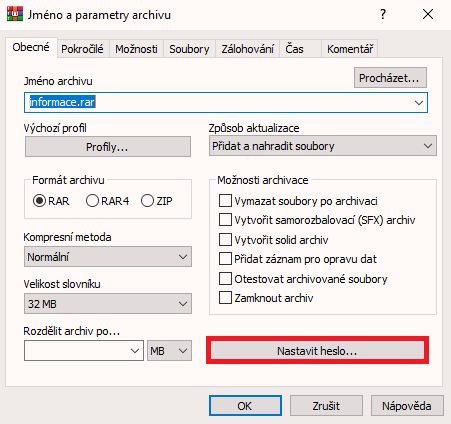This screenshot has height=424, width=451.
Task: Switch to the Pokročilé tab
Action: coord(82,49)
